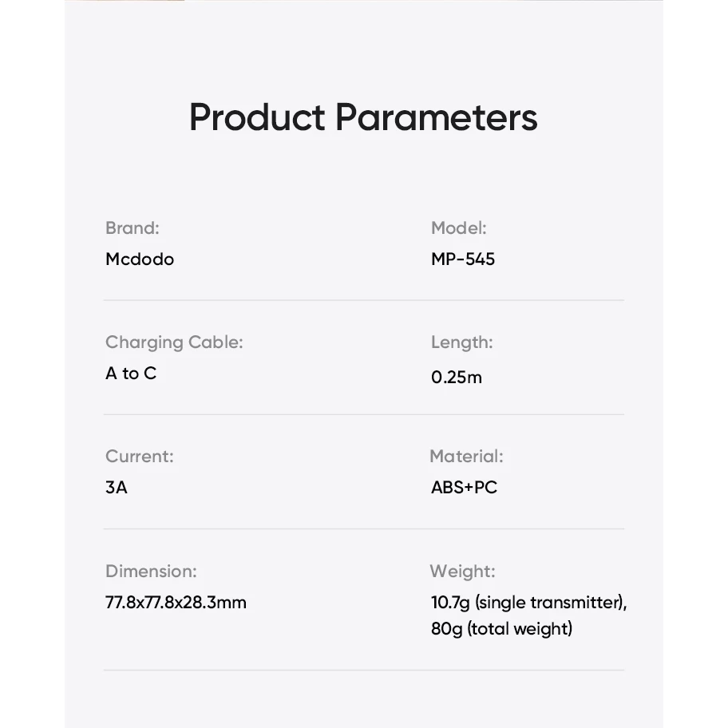Screen dimensions: 728x728
Task: Click the MP-545 model number
Action: click(463, 259)
